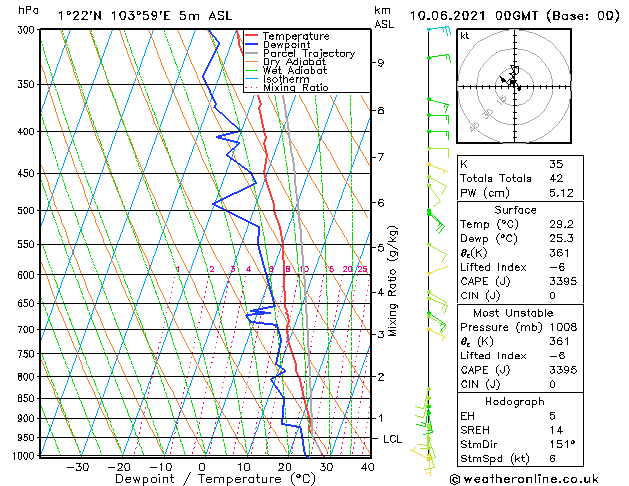Image resolution: width=629 pixels, height=486 pixels.
Task: Click the gray Parcel Trajectory legend line sample
Action: [x=252, y=53]
